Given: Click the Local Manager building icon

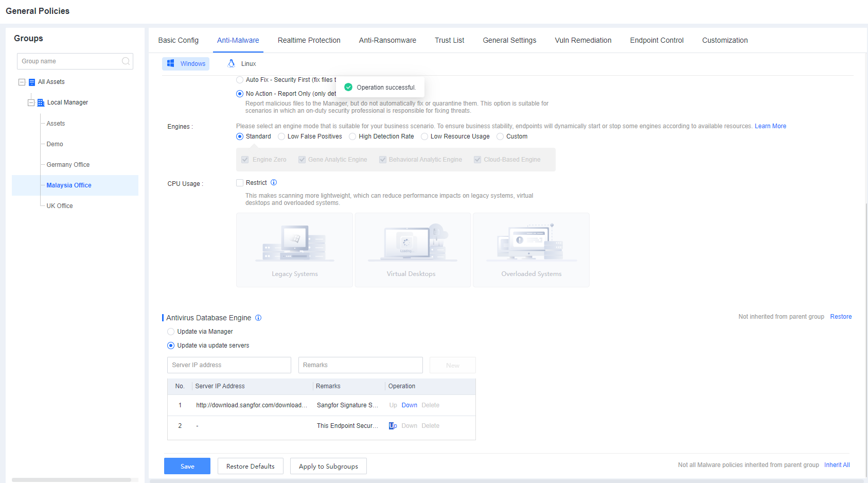Looking at the screenshot, I should [41, 102].
